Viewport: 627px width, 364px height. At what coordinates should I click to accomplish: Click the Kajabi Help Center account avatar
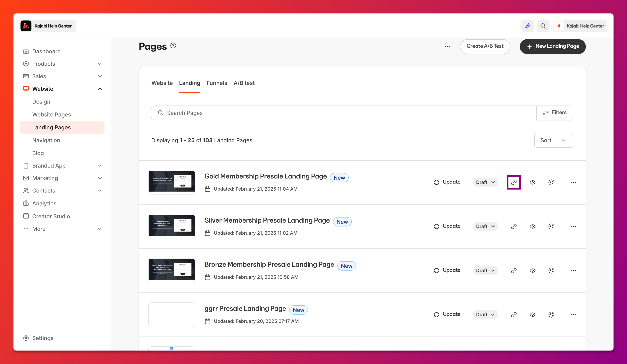559,26
